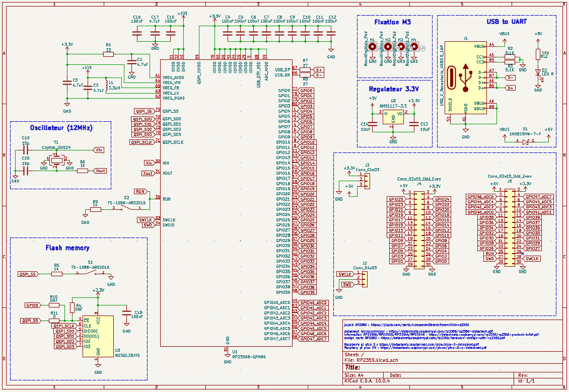Select the USB-C receptacle J1 symbol
The height and width of the screenshot is (392, 569).
tap(466, 77)
